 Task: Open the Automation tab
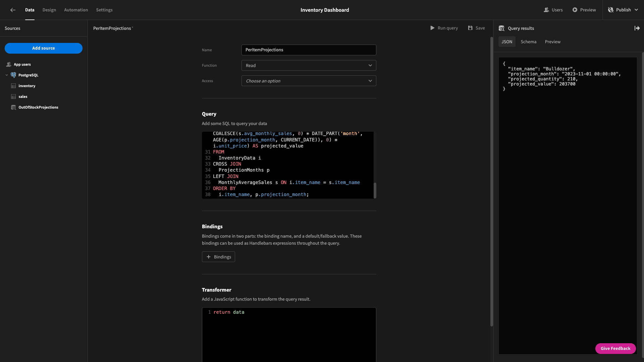[x=76, y=10]
